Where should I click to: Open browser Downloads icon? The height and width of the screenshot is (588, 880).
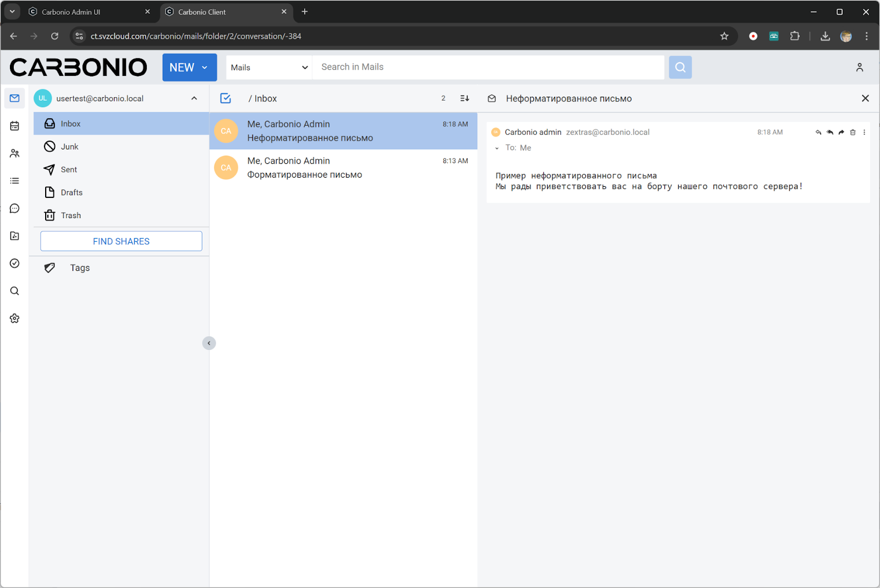[825, 36]
